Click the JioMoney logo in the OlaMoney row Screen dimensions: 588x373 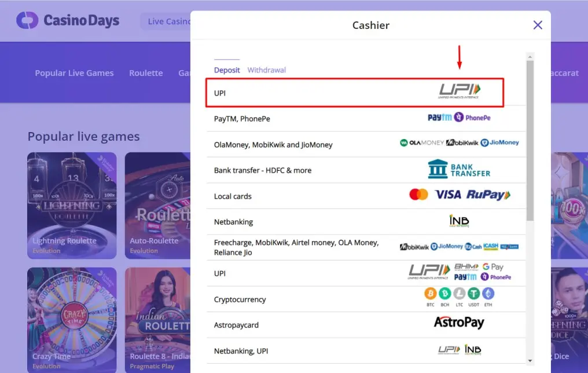point(500,143)
